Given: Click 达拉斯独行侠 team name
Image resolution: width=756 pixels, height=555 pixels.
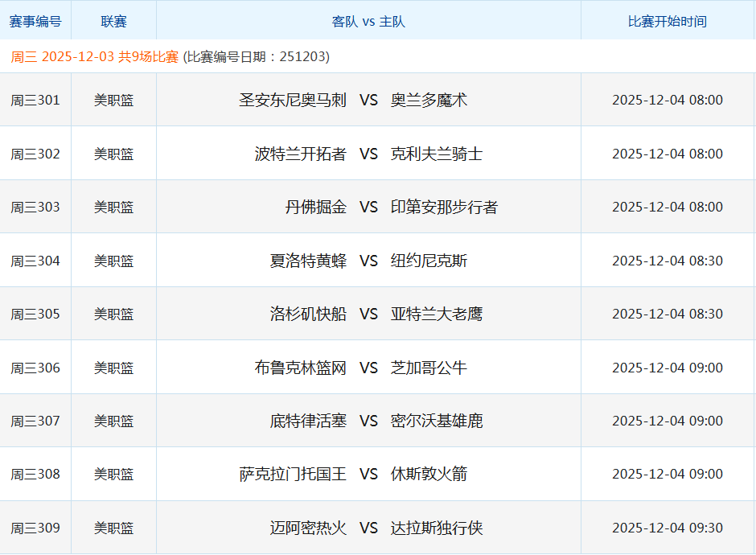Looking at the screenshot, I should pos(436,528).
